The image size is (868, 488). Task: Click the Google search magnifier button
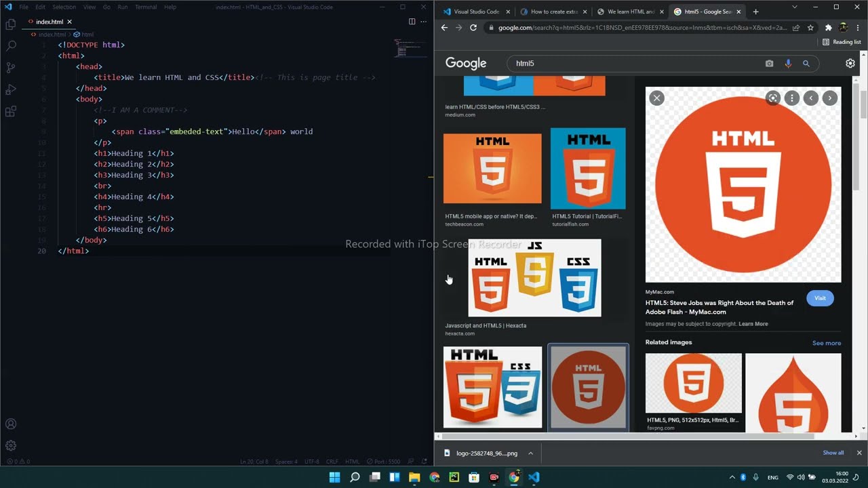point(806,63)
